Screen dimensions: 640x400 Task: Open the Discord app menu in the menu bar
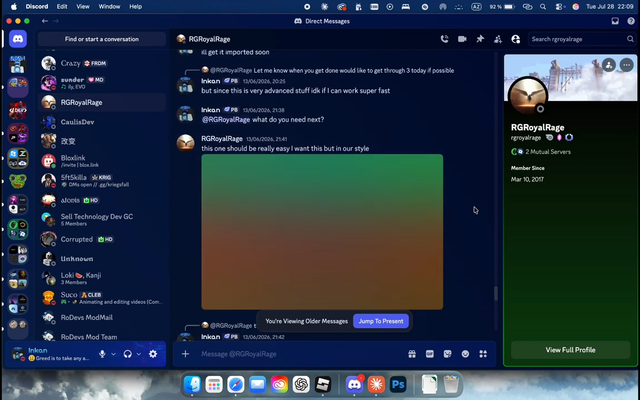point(37,7)
